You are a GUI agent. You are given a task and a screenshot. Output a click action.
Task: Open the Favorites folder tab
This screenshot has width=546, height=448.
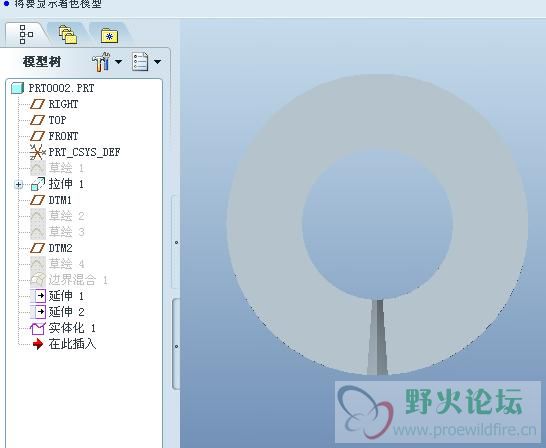pos(109,35)
